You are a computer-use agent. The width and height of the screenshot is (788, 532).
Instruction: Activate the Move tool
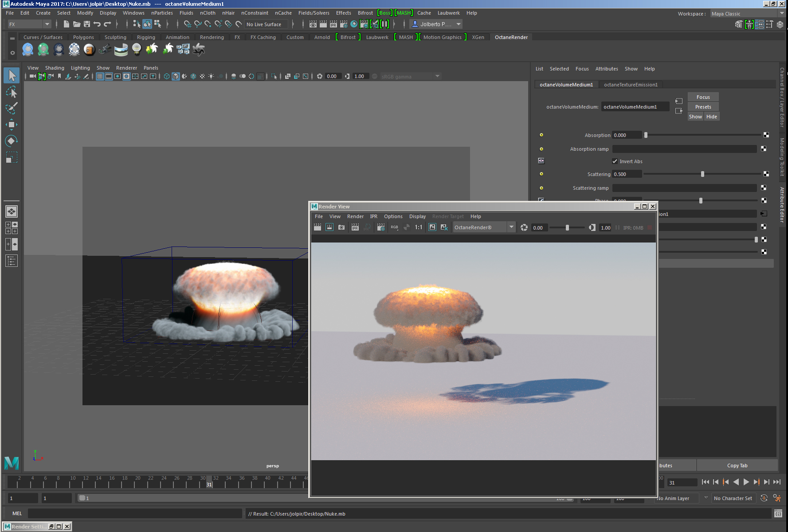click(x=12, y=125)
